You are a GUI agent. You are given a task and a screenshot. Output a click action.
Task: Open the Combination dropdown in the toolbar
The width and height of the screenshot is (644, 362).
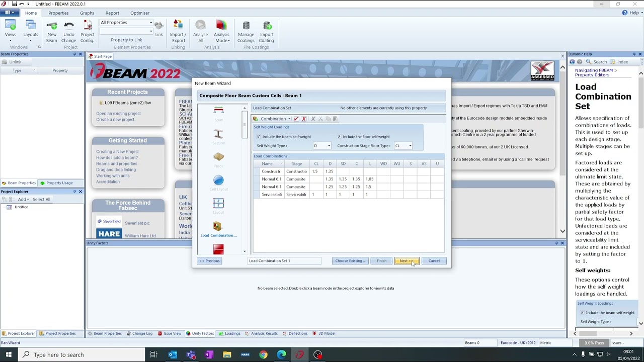272,119
